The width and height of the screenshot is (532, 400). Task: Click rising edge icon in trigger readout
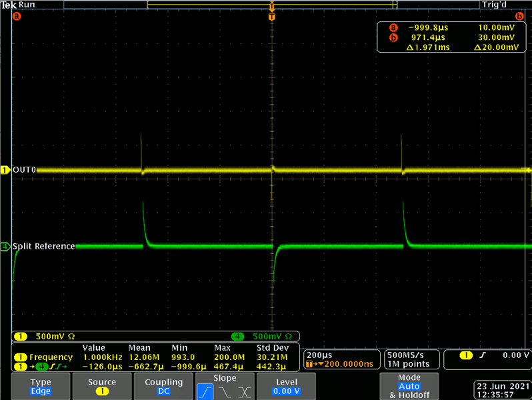pos(483,355)
